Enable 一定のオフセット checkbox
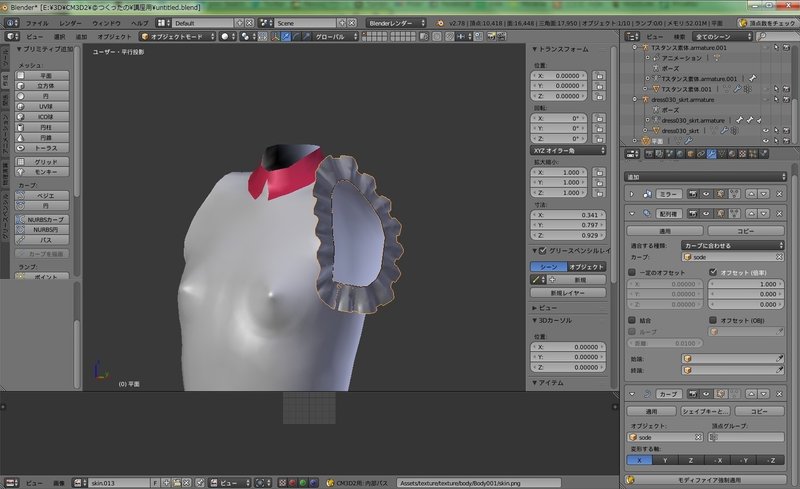This screenshot has width=800, height=489. point(632,272)
